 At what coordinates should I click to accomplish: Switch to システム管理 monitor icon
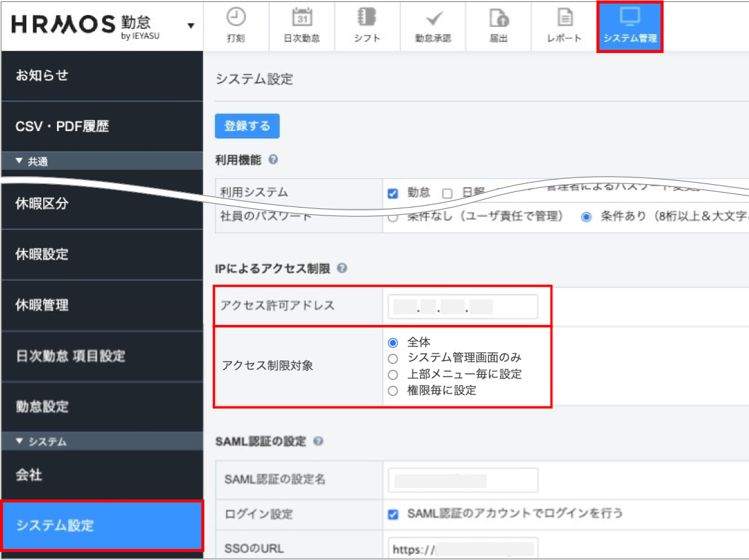pyautogui.click(x=629, y=26)
